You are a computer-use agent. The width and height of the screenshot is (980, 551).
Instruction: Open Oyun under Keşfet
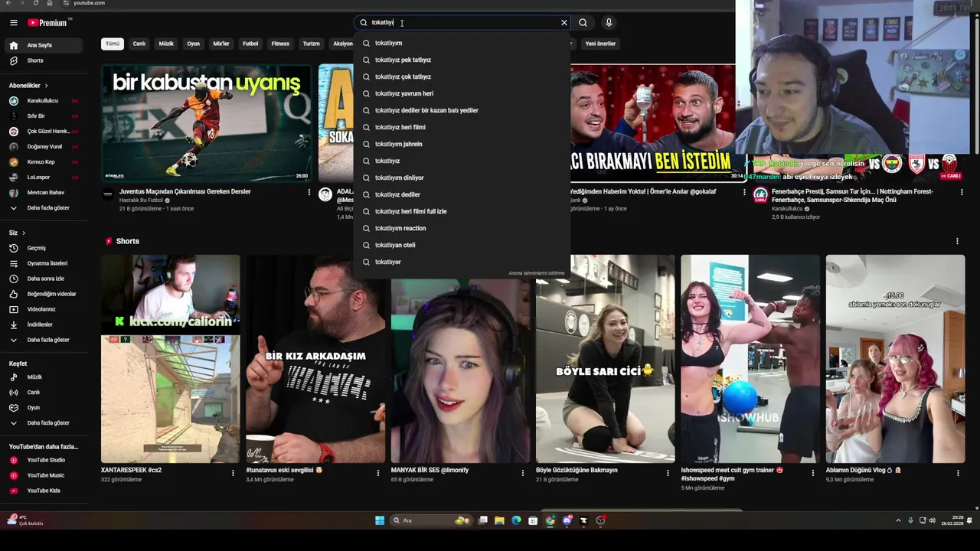42,408
